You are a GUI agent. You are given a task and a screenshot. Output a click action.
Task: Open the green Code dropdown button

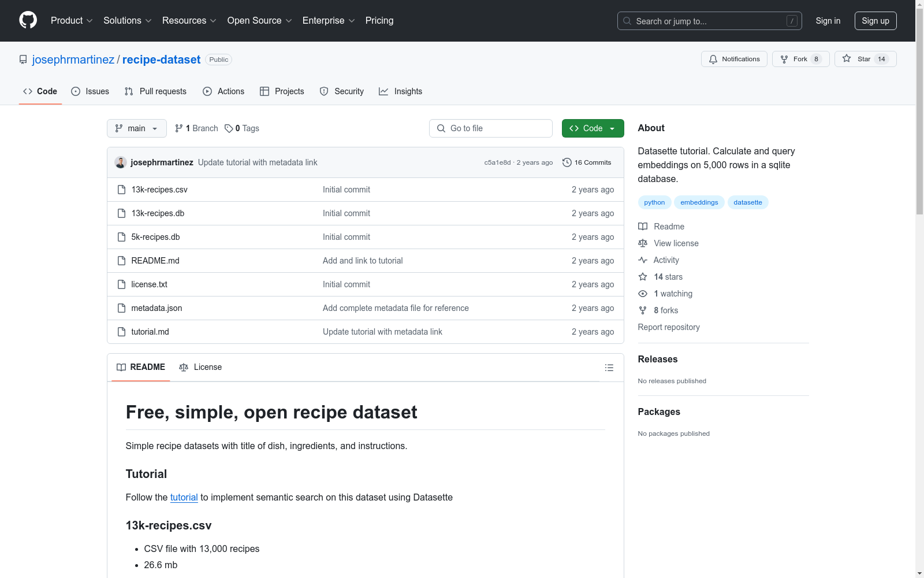pyautogui.click(x=593, y=128)
